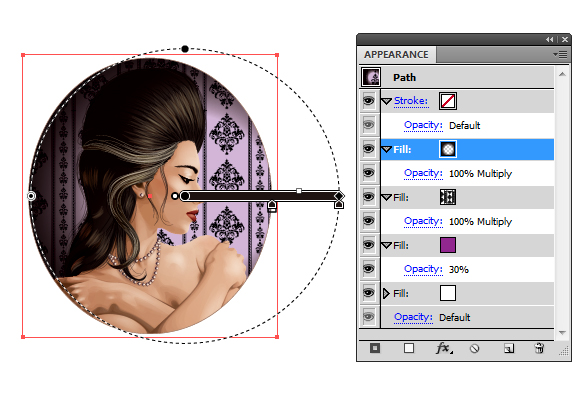Click the panel resize grip corner
This screenshot has width=579, height=393.
(564, 351)
